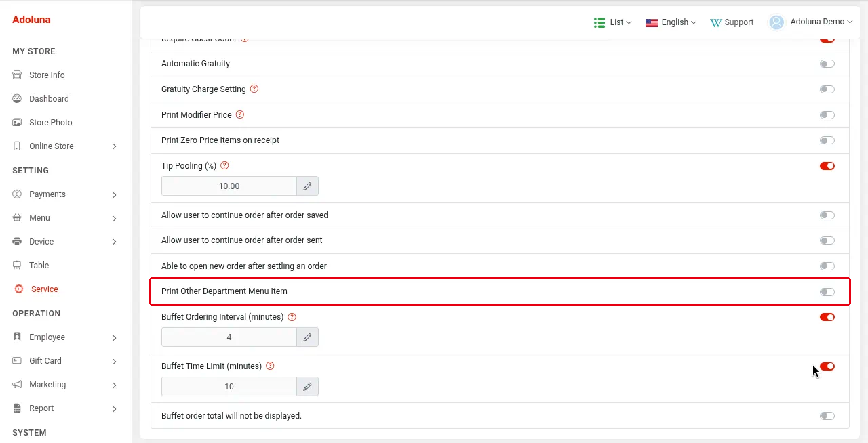Toggle Print Zero Price Items on receipt
Screen dimensions: 868x443
827,140
